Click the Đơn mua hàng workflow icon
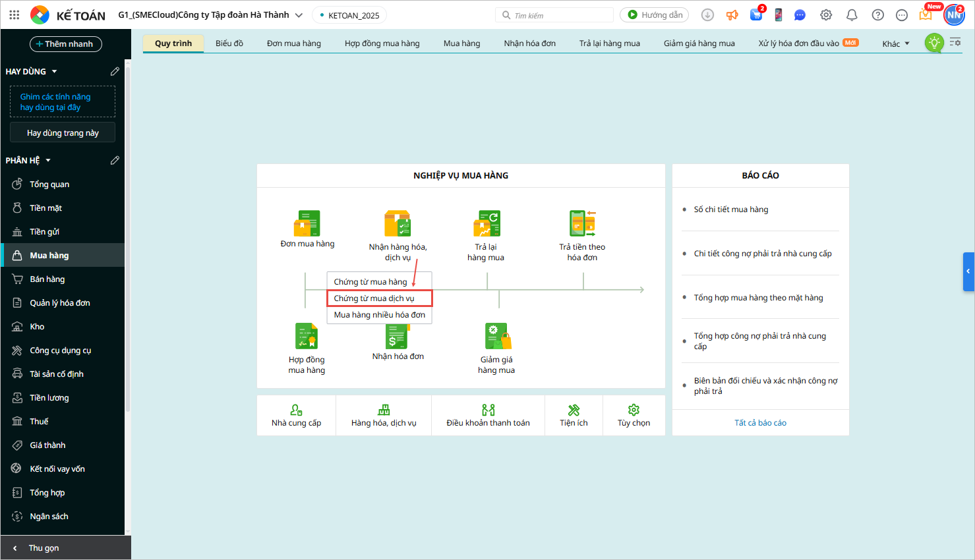 point(307,224)
